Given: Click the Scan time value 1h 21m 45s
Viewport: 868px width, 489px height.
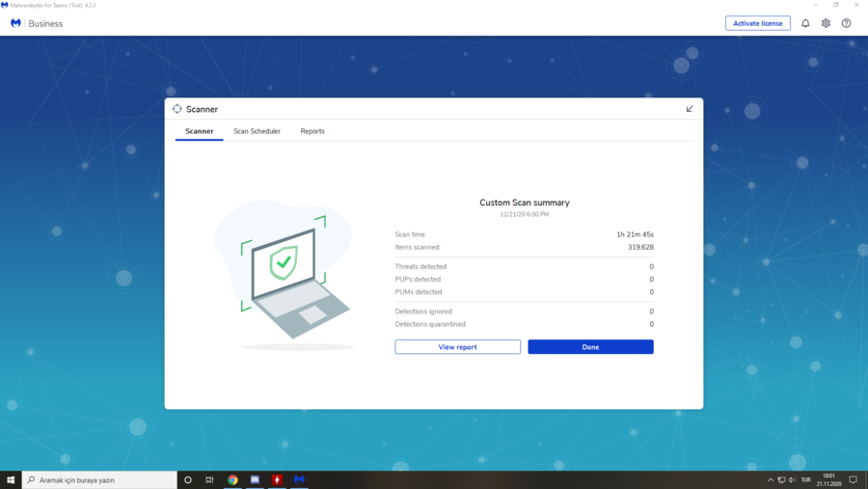Looking at the screenshot, I should (635, 234).
